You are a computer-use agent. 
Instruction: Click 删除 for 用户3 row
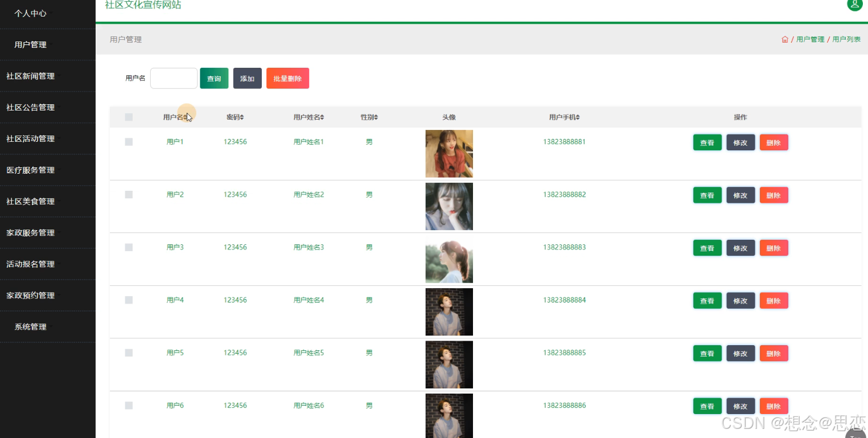[x=774, y=248]
